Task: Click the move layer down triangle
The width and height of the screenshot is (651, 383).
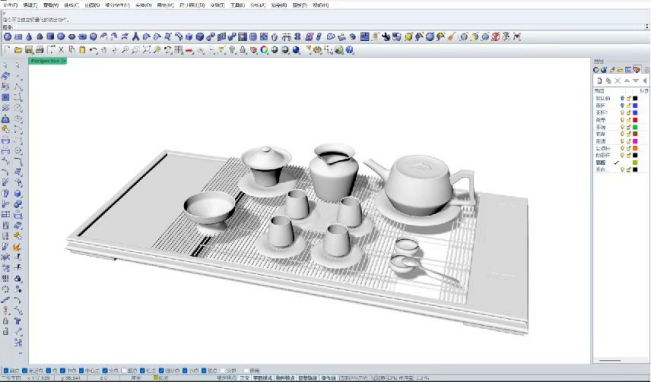Action: [636, 81]
